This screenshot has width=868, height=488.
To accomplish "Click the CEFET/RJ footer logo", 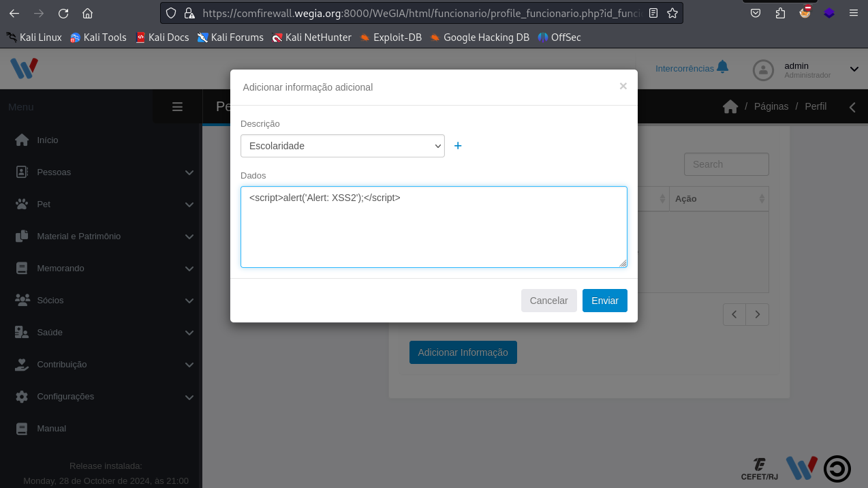I will [760, 470].
